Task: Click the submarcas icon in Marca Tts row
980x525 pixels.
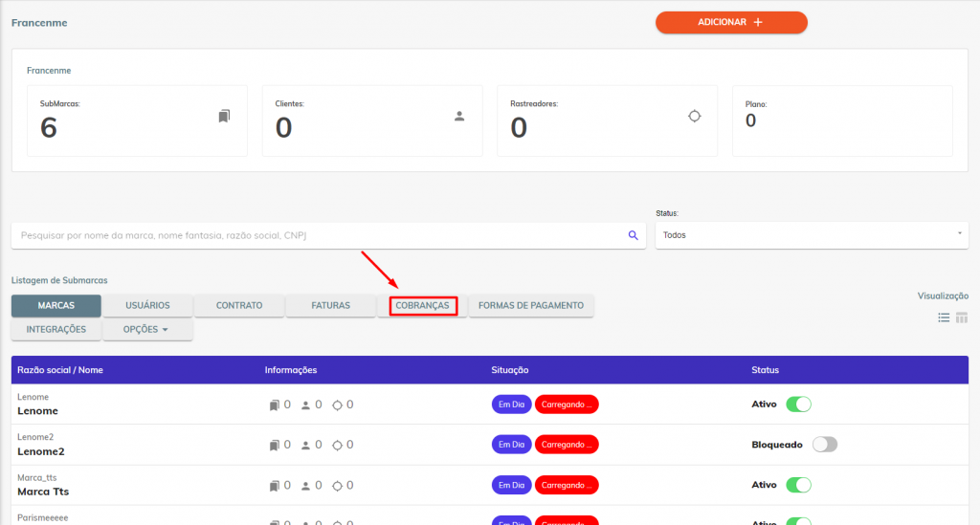Action: pyautogui.click(x=275, y=486)
